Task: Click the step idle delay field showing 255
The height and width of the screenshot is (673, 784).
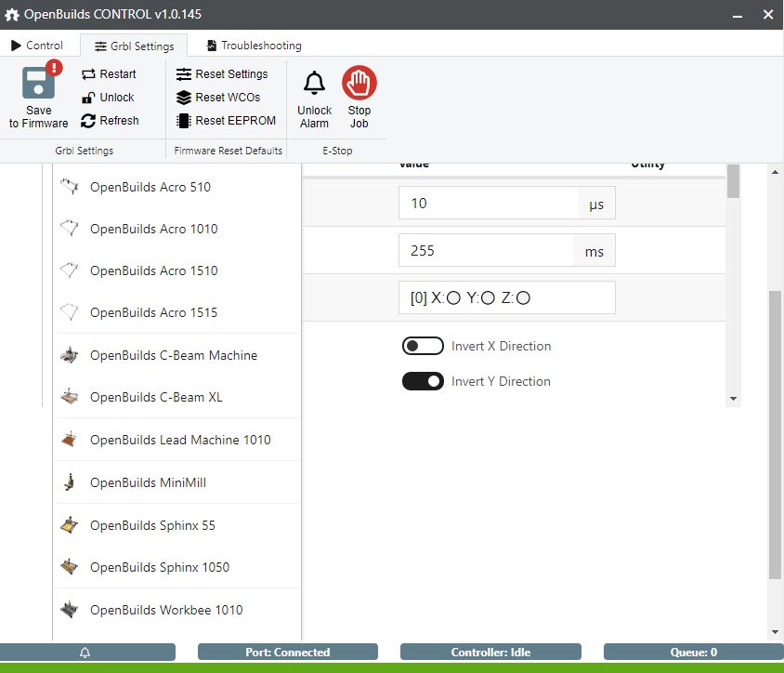Action: 486,250
